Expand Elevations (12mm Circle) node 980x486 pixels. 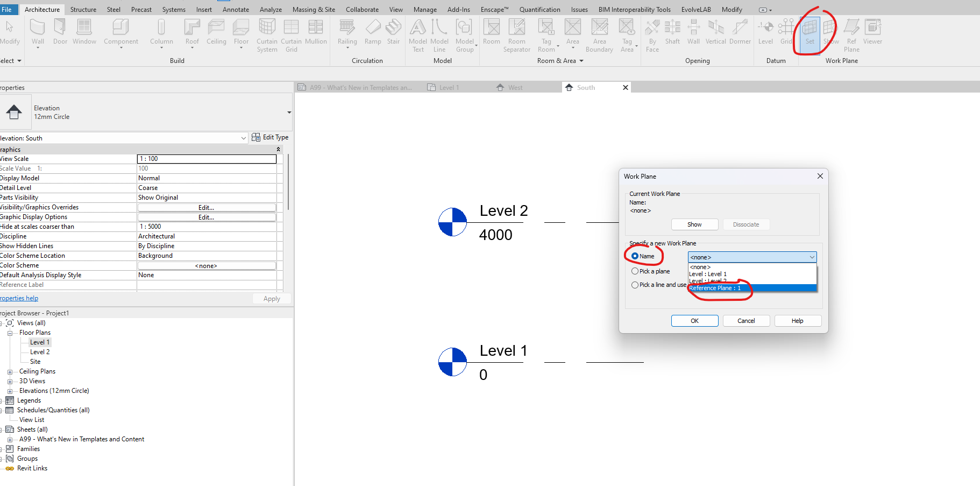[x=10, y=391]
